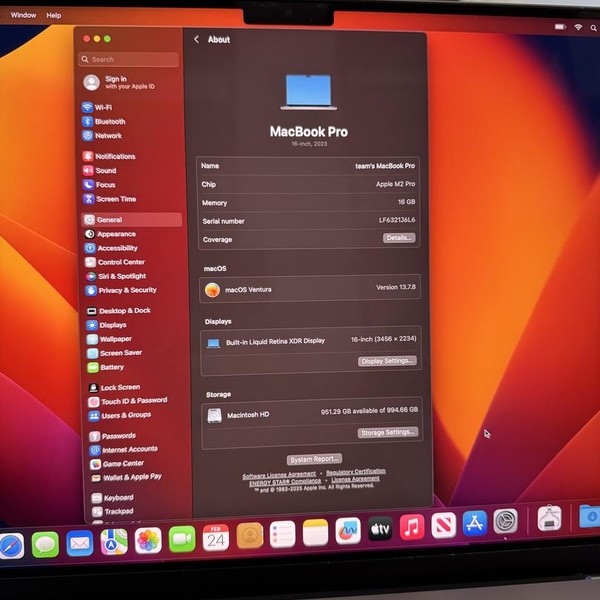Open Internet Accounts in the sidebar

pos(124,450)
